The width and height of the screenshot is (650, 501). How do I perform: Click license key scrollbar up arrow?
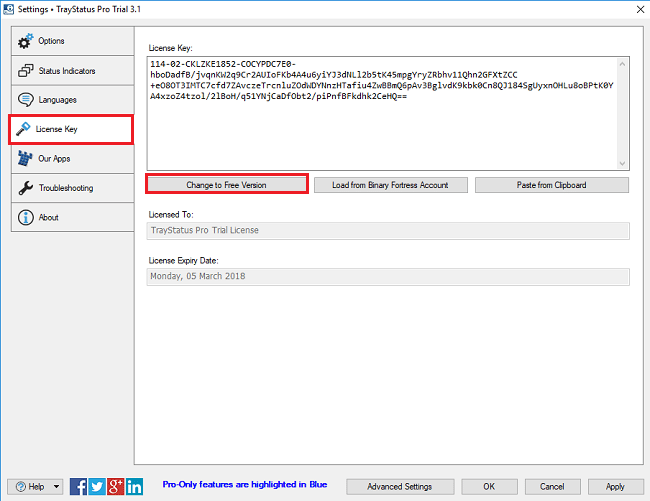tap(622, 64)
